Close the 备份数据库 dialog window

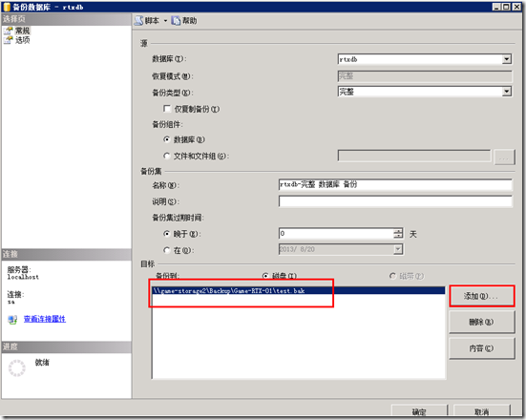pyautogui.click(x=517, y=7)
